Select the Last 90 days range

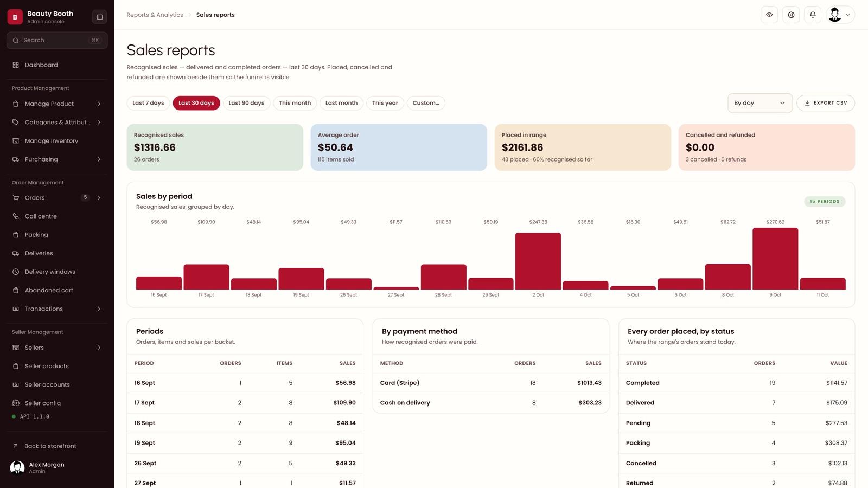(x=246, y=103)
